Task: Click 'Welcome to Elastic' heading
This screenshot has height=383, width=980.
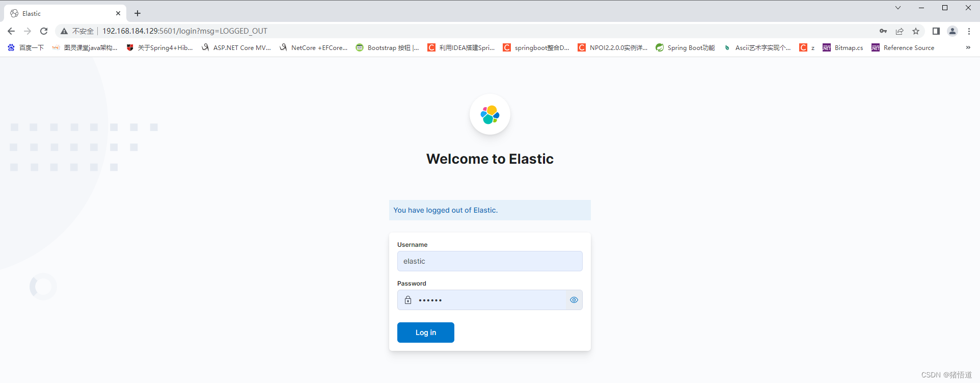Action: tap(490, 159)
